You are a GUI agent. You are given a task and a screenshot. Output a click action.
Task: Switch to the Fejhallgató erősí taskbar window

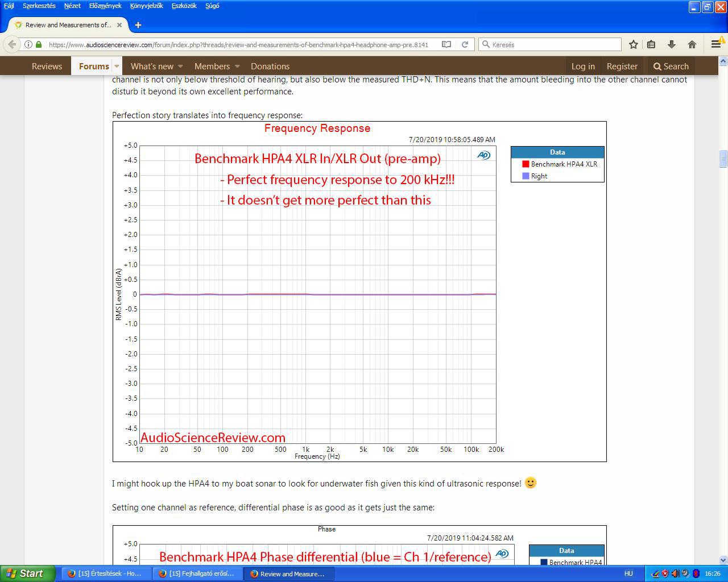197,573
